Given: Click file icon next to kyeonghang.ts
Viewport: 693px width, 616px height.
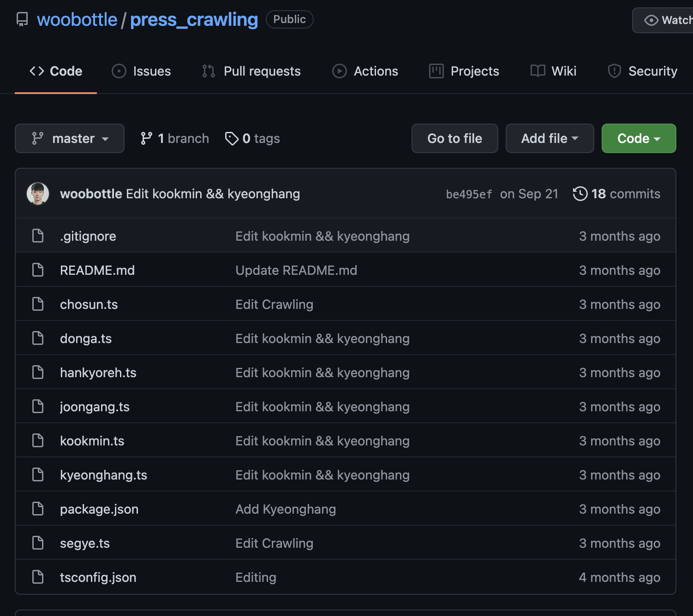Looking at the screenshot, I should click(x=38, y=474).
